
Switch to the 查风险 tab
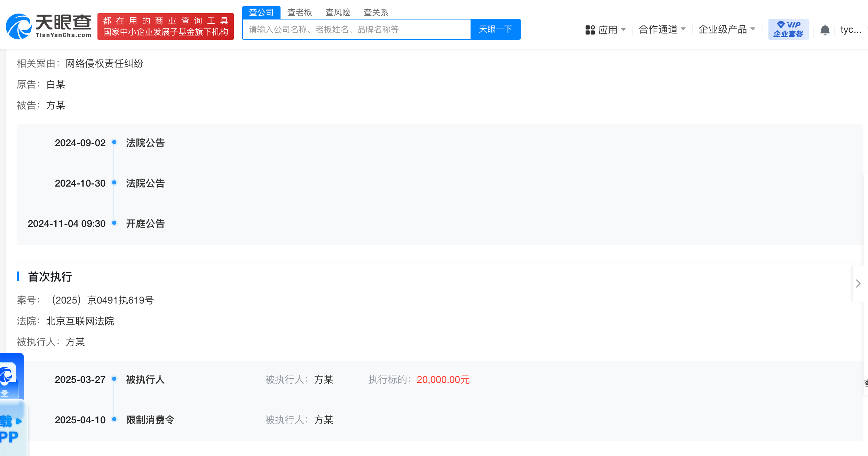pos(338,13)
